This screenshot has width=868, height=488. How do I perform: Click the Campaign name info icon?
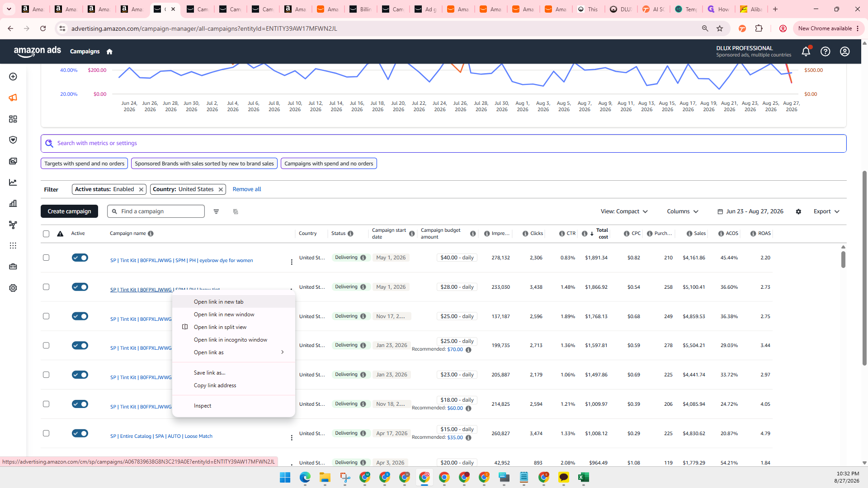[x=151, y=234]
